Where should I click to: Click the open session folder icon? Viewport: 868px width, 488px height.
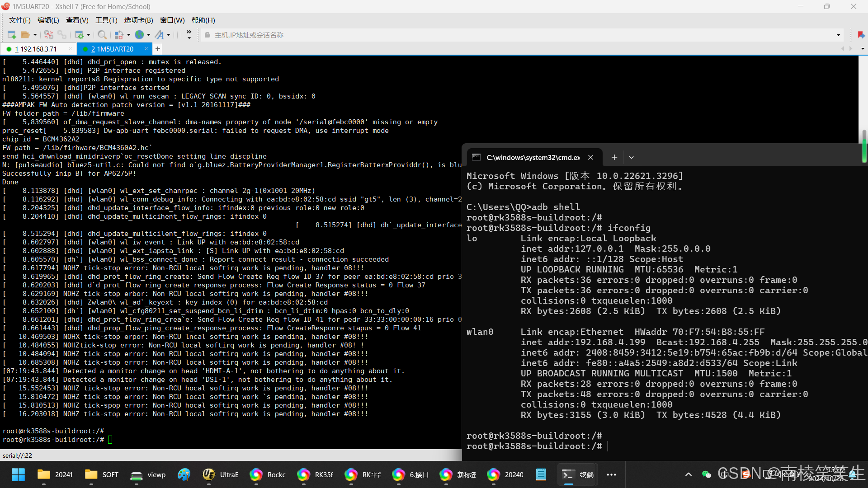tap(25, 35)
